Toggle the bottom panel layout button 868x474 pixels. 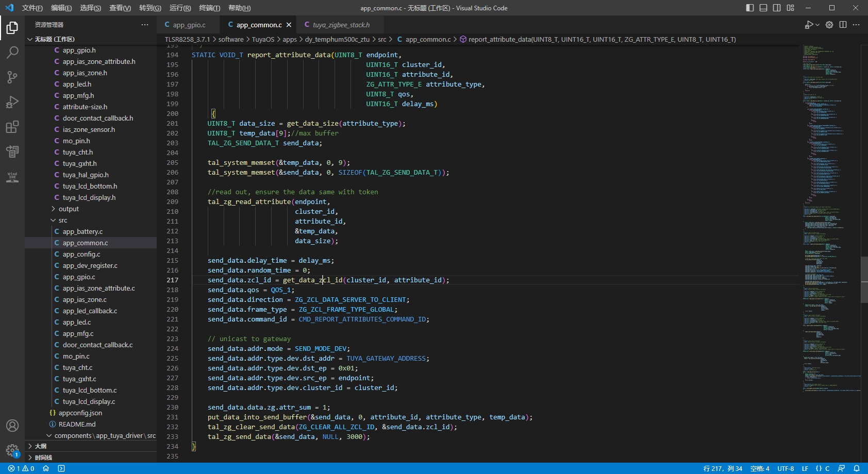(x=763, y=8)
